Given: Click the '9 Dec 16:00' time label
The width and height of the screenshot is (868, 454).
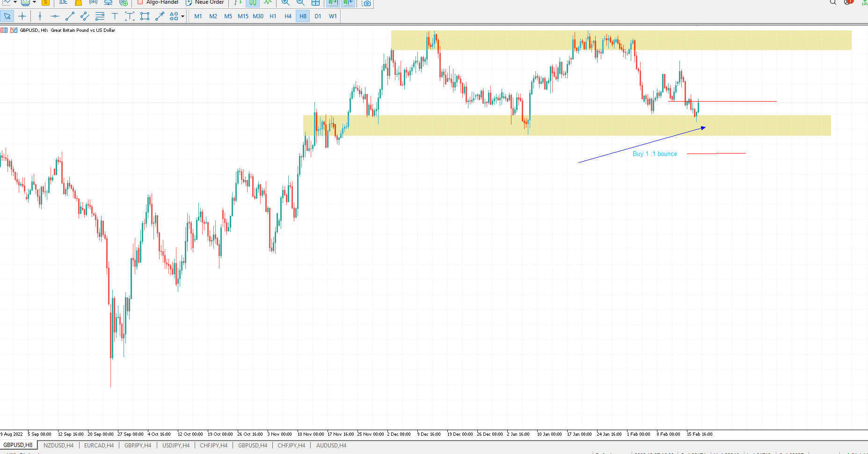Looking at the screenshot, I should click(429, 434).
